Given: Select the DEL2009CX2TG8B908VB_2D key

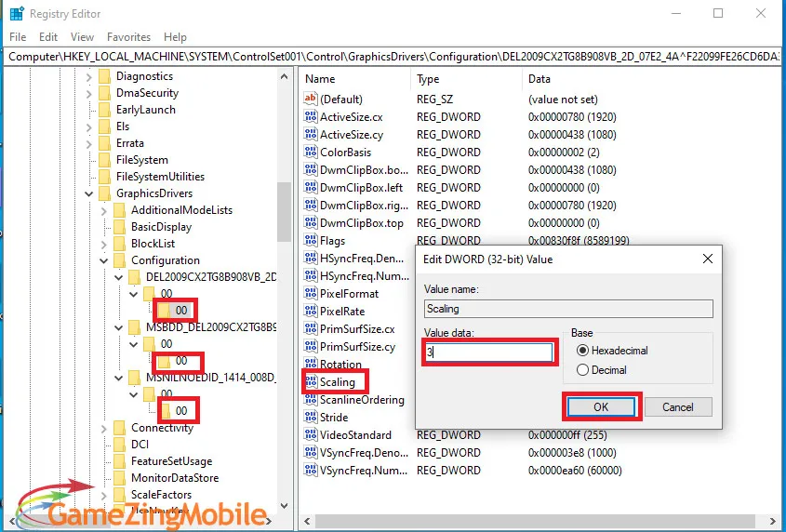Looking at the screenshot, I should 211,277.
